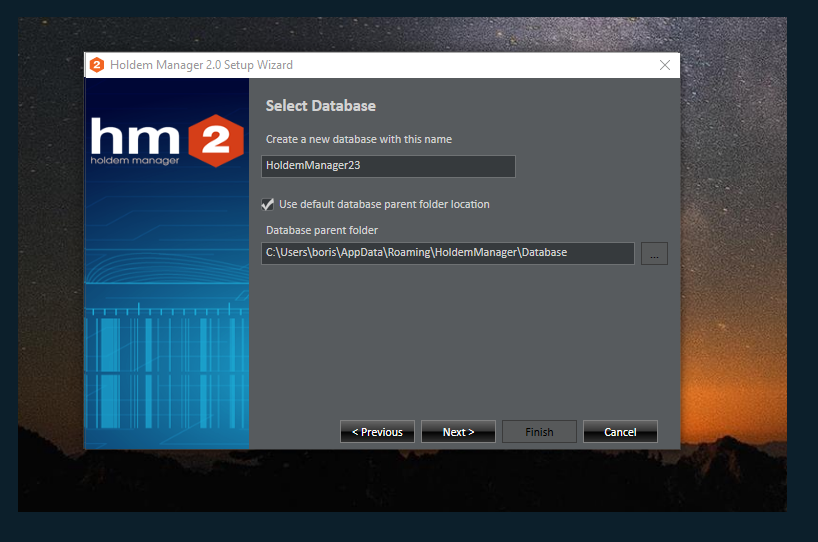This screenshot has height=542, width=818.
Task: Click the Finish button
Action: (539, 432)
